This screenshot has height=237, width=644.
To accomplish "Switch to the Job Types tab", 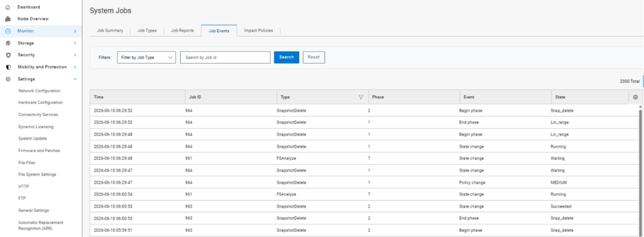I will (147, 31).
